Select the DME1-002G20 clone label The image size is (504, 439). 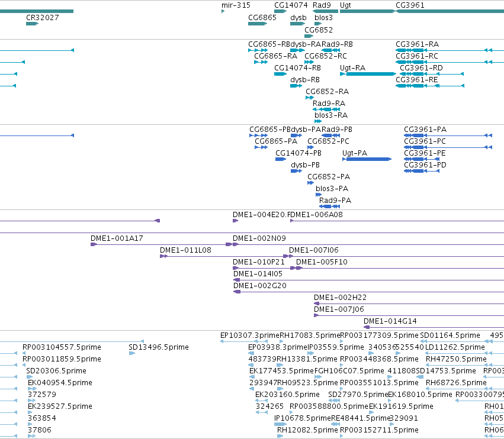pos(260,286)
